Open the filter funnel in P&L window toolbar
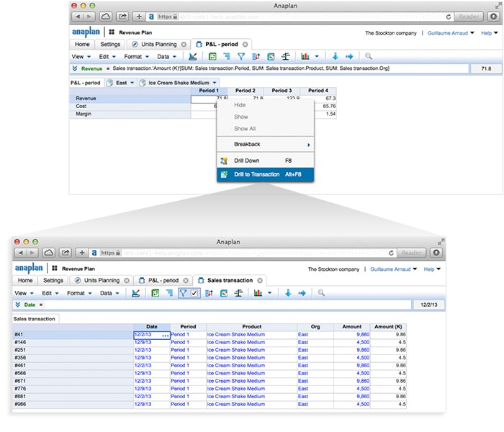504x432 pixels. 241,57
